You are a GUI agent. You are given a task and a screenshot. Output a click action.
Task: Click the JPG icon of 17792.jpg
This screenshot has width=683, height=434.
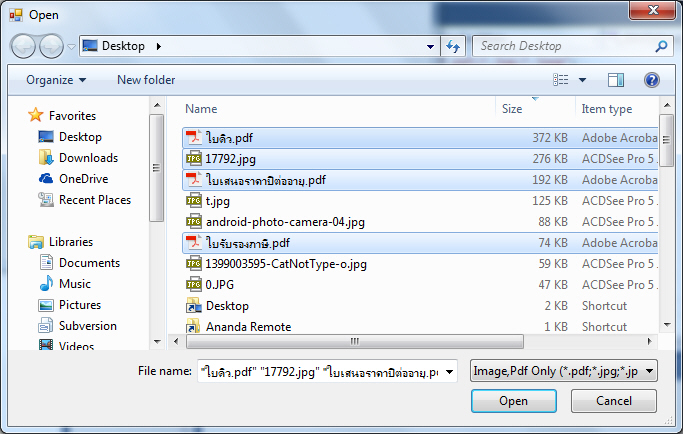coord(194,159)
